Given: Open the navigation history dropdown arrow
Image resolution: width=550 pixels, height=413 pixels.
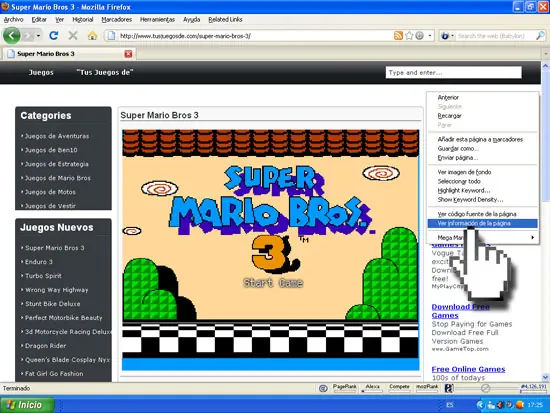Looking at the screenshot, I should [x=38, y=36].
